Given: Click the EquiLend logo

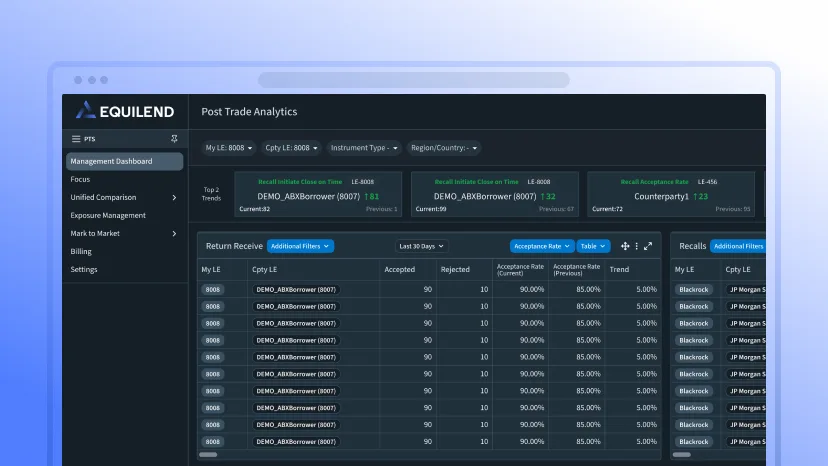Looking at the screenshot, I should tap(125, 111).
